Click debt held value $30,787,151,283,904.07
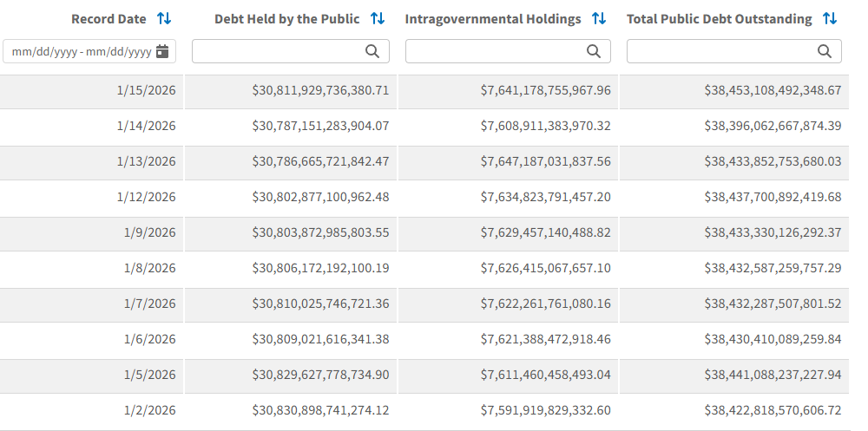The image size is (868, 431). [x=320, y=126]
